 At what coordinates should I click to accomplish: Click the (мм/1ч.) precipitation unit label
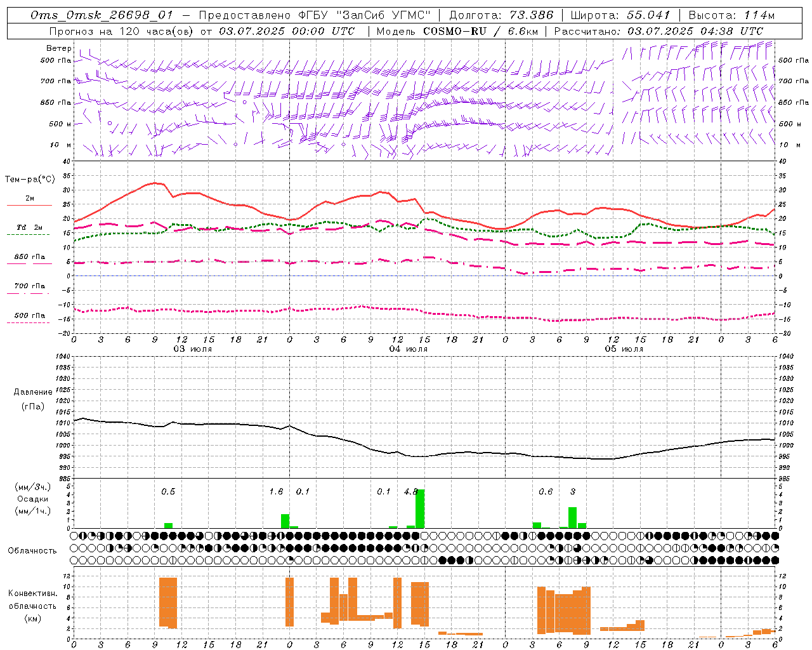point(33,511)
